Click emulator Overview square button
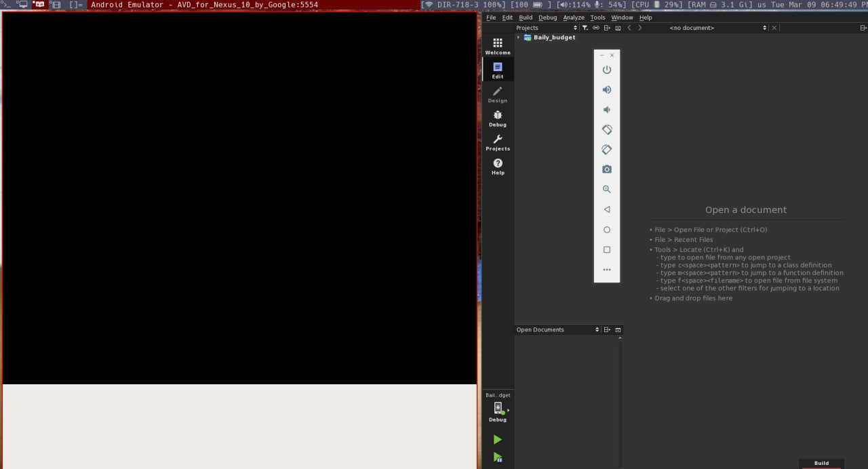 [607, 249]
